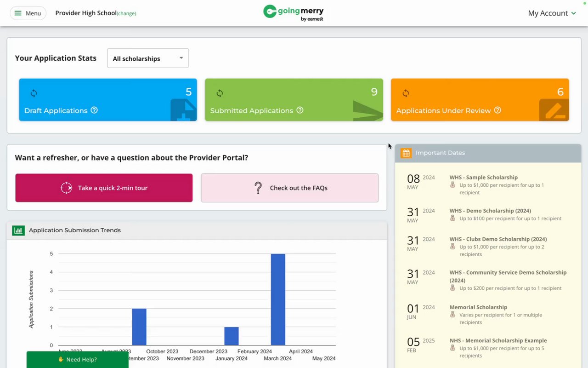Open the Need Help? widget
Viewport: 588px width, 368px height.
pos(77,359)
